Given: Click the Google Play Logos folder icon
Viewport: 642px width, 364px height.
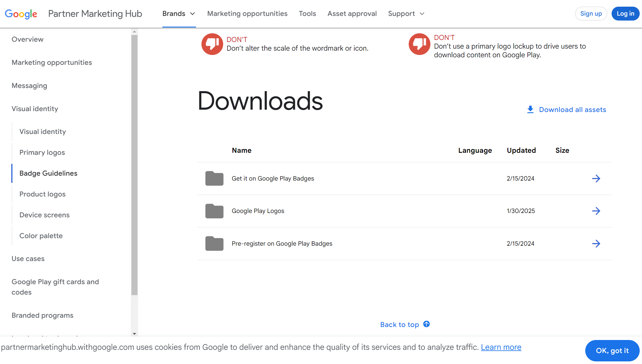Looking at the screenshot, I should pos(214,211).
